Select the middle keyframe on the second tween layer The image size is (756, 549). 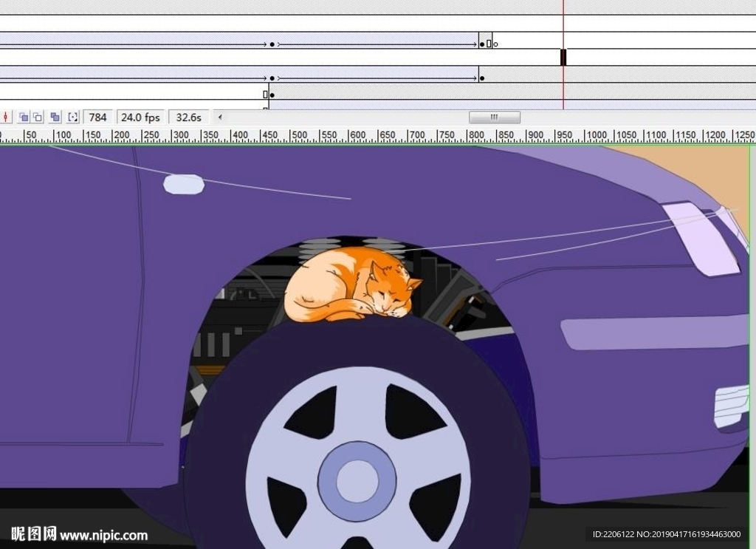[x=272, y=78]
